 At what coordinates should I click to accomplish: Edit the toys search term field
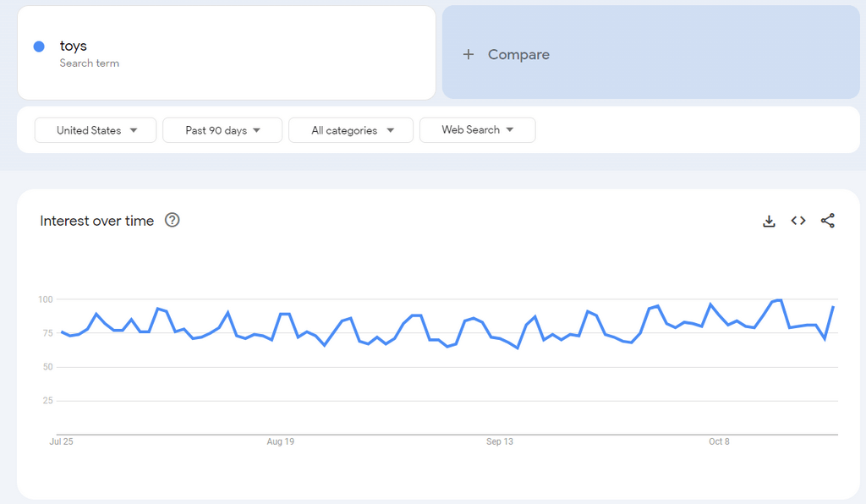point(227,53)
